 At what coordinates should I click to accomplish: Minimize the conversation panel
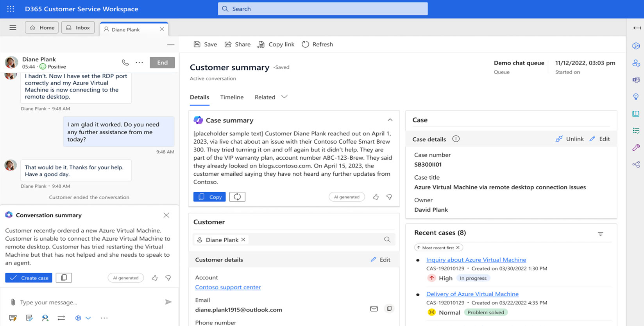tap(171, 45)
